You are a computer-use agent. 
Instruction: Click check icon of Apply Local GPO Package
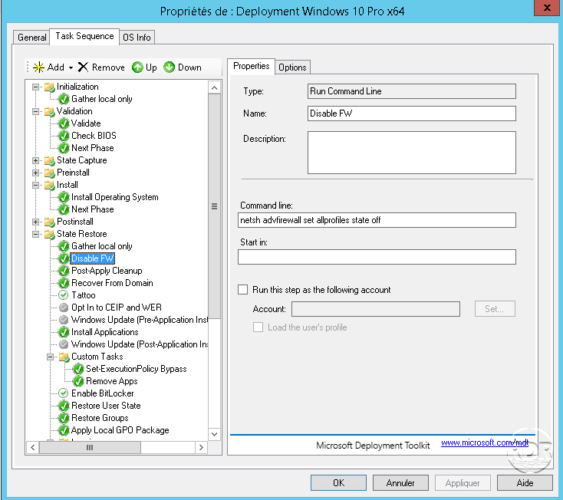64,430
